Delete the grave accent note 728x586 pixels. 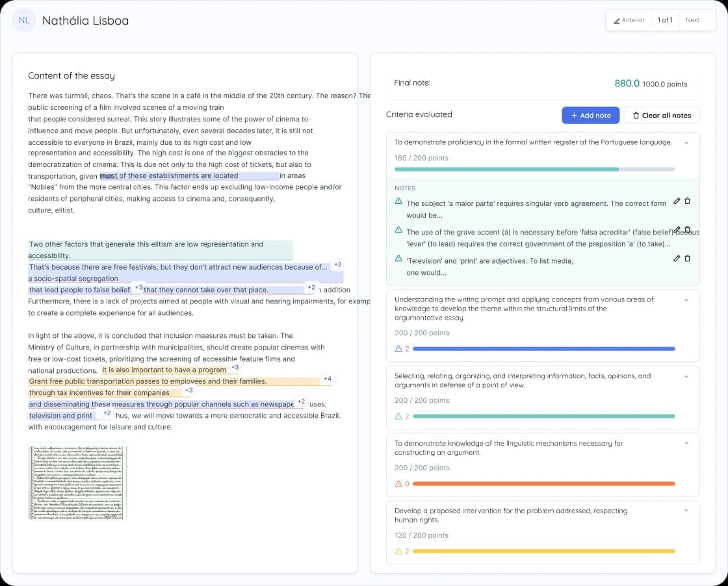pos(688,230)
